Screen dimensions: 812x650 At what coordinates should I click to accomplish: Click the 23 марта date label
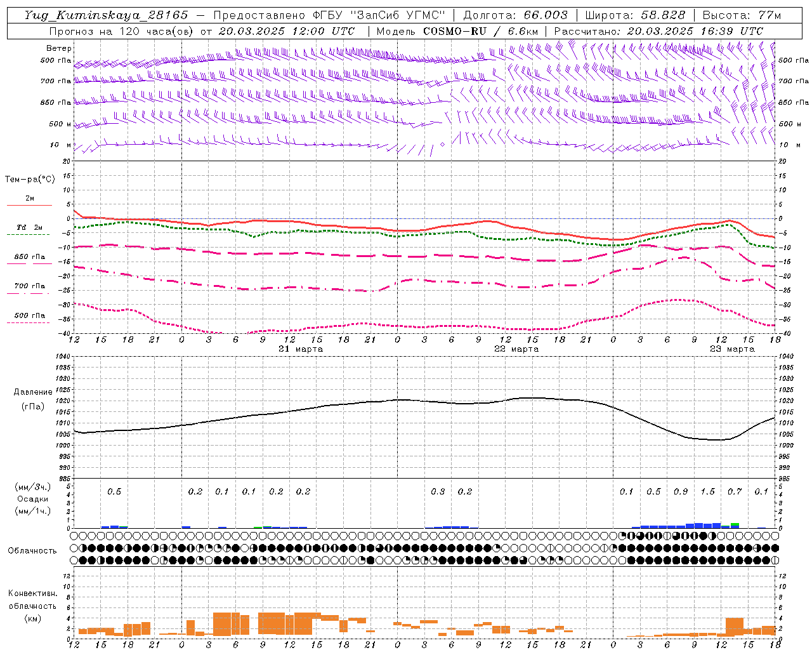tap(732, 349)
